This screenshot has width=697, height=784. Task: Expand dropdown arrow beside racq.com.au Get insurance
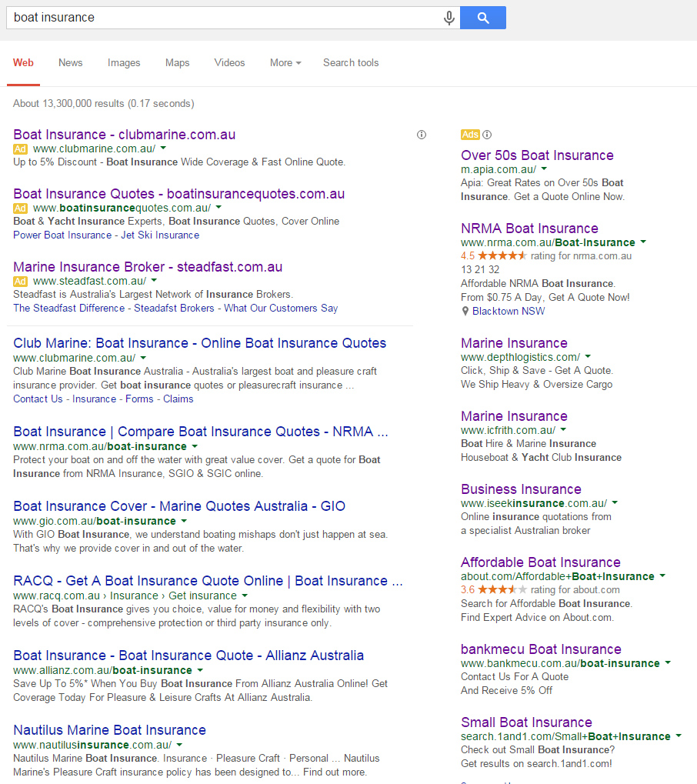pos(245,596)
